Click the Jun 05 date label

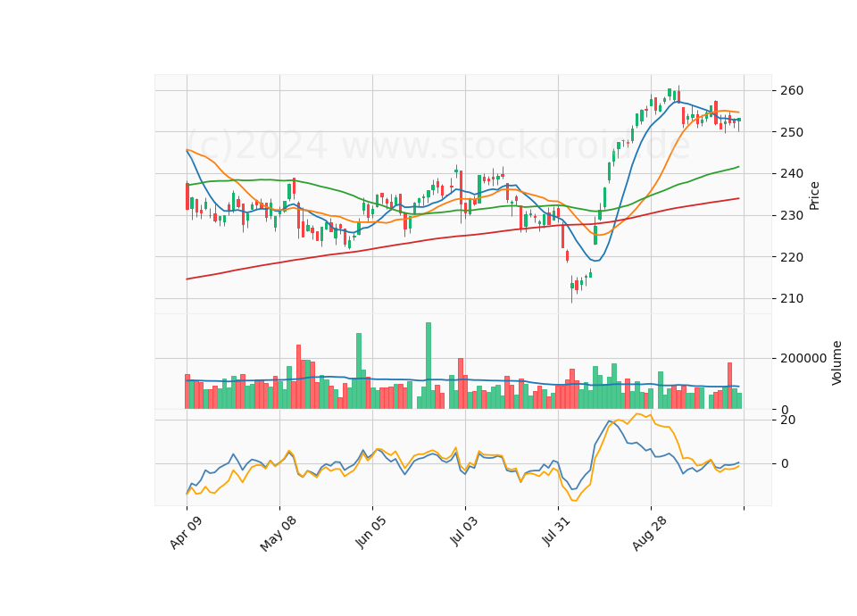(370, 532)
